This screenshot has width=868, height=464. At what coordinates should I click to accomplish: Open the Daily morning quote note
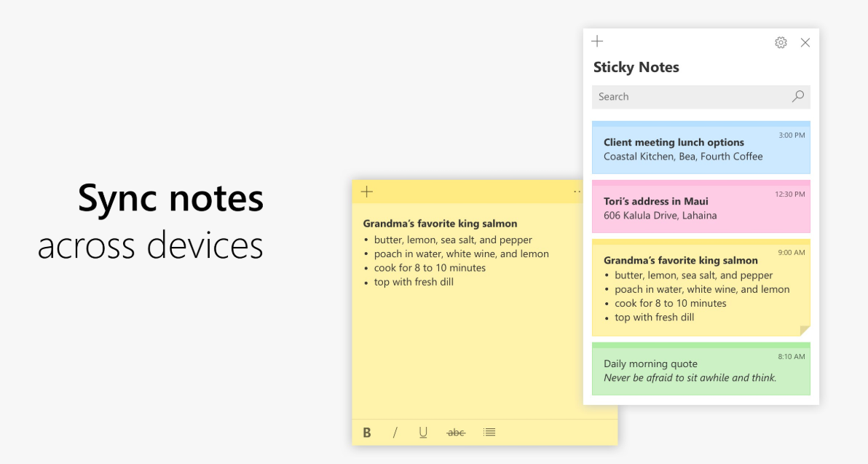point(701,369)
